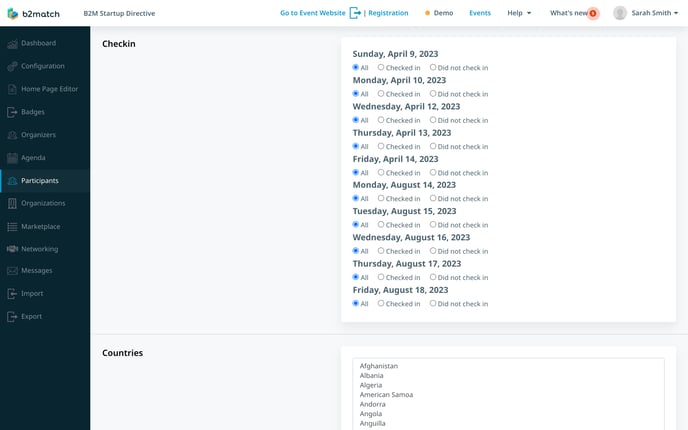Click the Demo label in header
Image resolution: width=688 pixels, height=430 pixels.
point(443,13)
